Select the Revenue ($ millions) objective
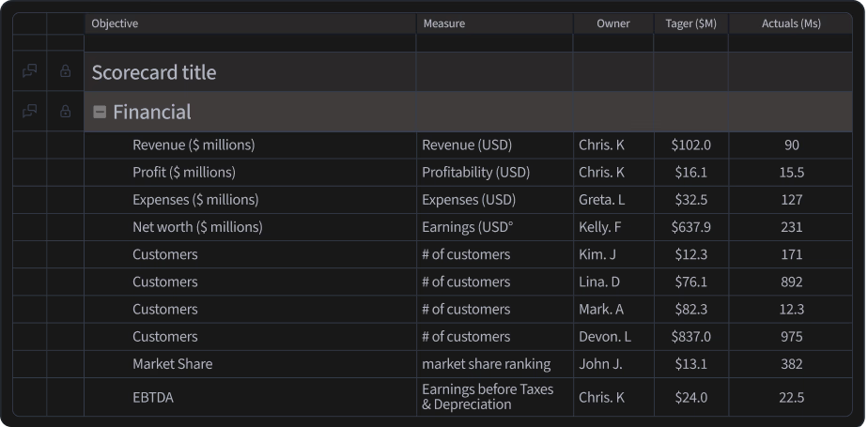 point(194,145)
